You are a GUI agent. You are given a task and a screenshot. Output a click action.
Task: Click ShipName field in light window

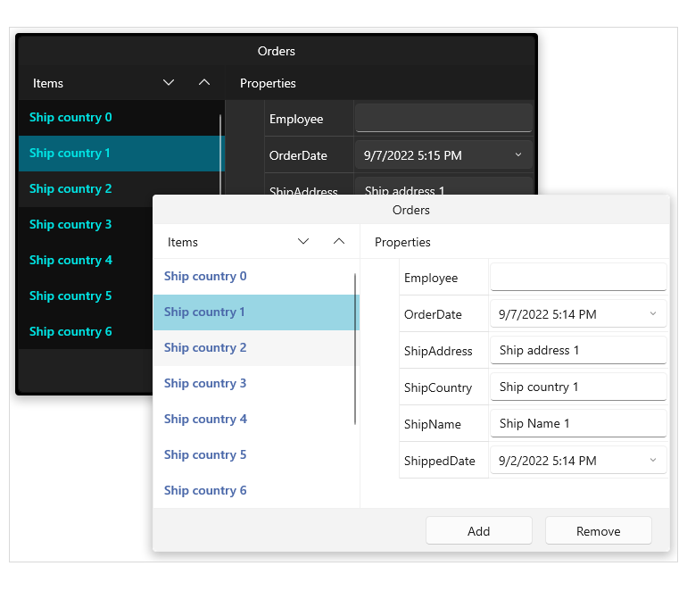tap(578, 423)
